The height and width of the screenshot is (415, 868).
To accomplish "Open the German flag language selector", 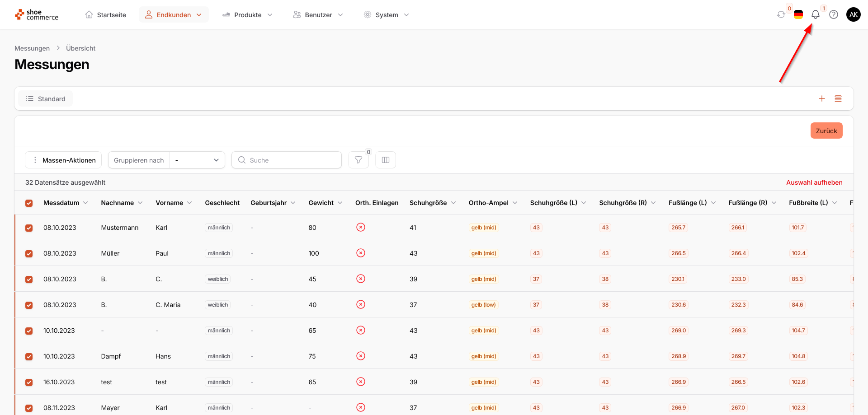I will (798, 14).
